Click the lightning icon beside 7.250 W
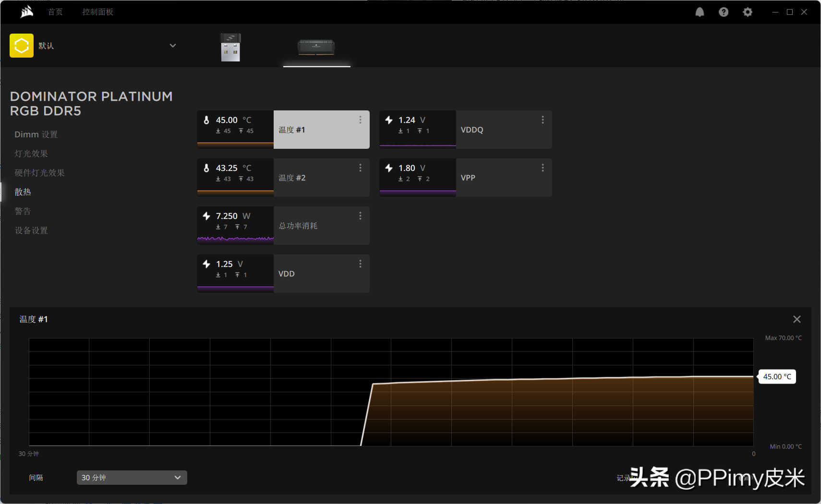 (206, 216)
